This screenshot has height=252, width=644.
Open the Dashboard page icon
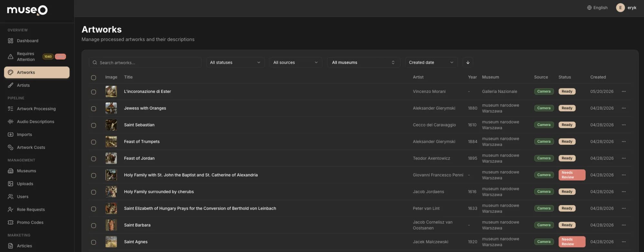coord(11,41)
